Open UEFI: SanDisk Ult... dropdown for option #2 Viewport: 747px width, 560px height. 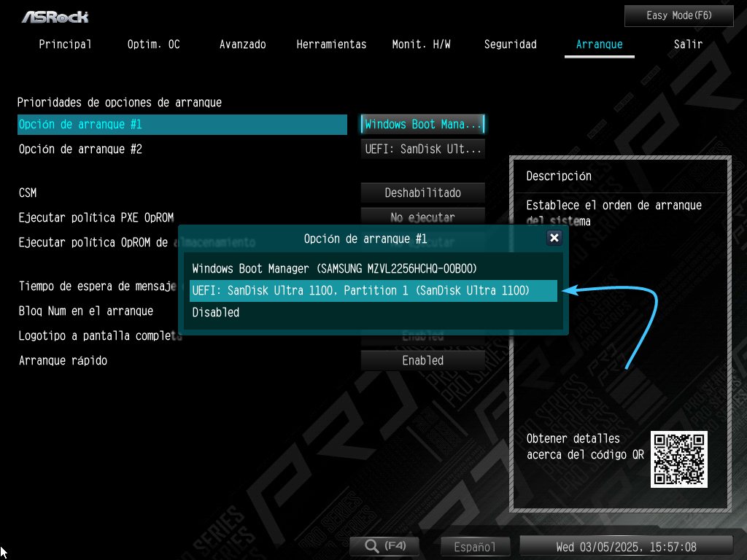(x=422, y=149)
